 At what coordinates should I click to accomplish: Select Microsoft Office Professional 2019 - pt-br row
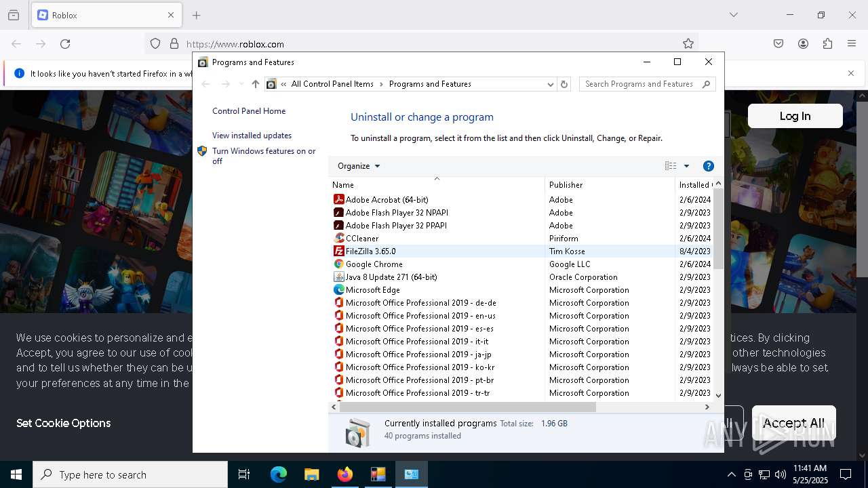pyautogui.click(x=521, y=380)
